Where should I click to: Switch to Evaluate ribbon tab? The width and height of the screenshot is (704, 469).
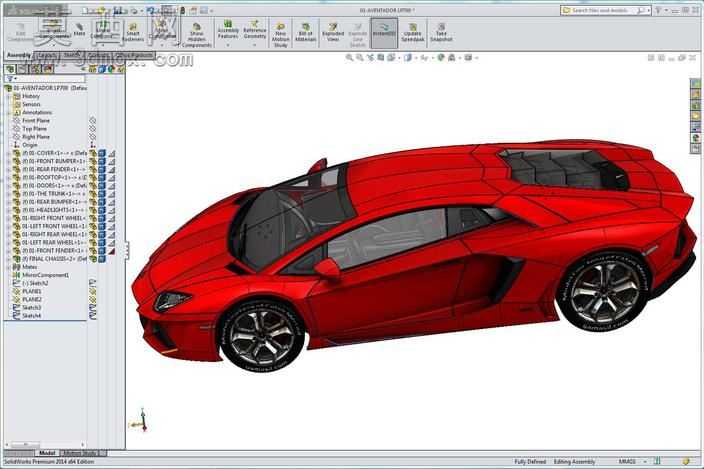pyautogui.click(x=98, y=55)
